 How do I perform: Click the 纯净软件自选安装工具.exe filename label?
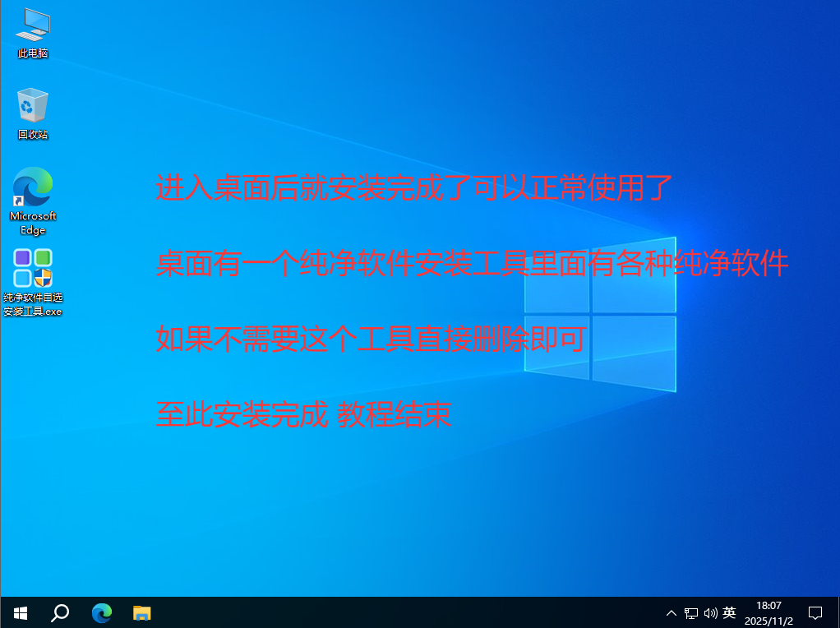31,306
